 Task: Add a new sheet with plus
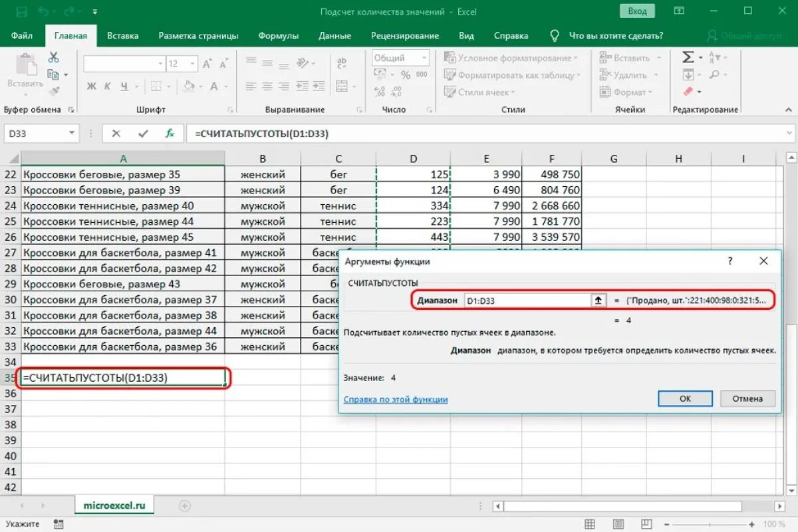185,506
